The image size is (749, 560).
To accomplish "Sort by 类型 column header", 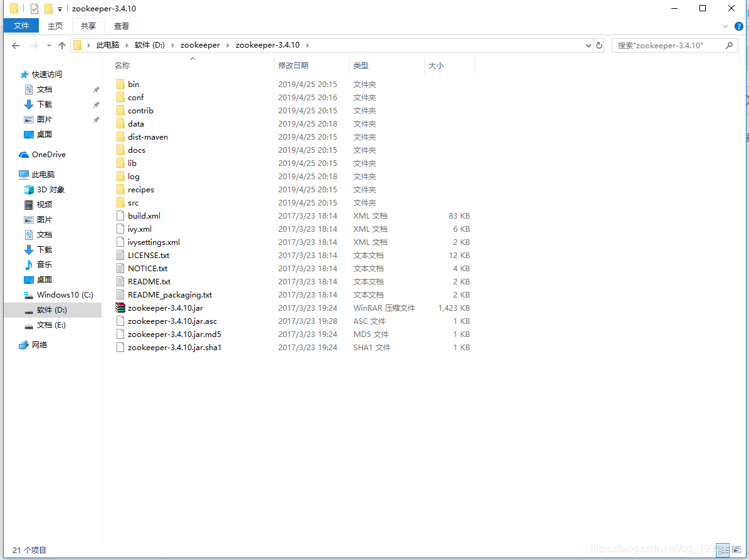I will (x=360, y=65).
